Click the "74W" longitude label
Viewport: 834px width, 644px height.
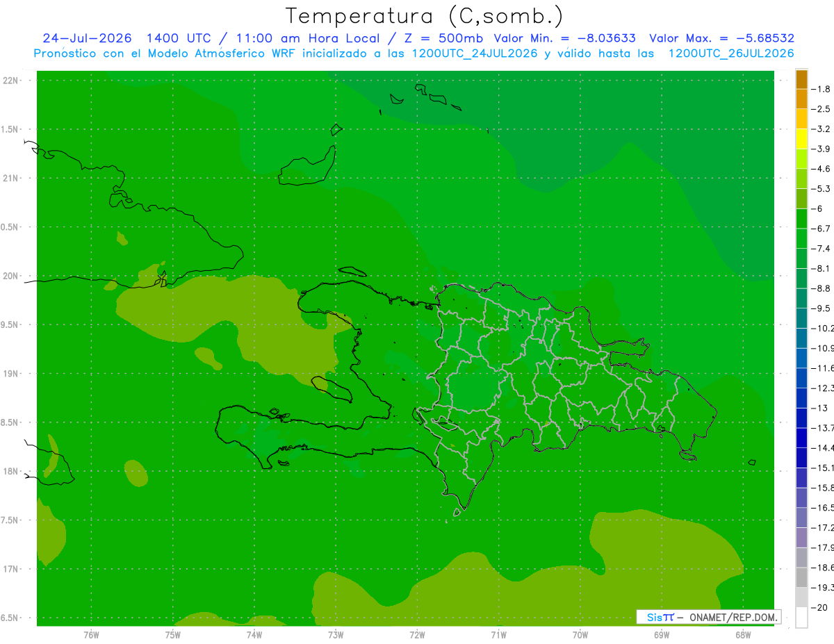(x=254, y=635)
